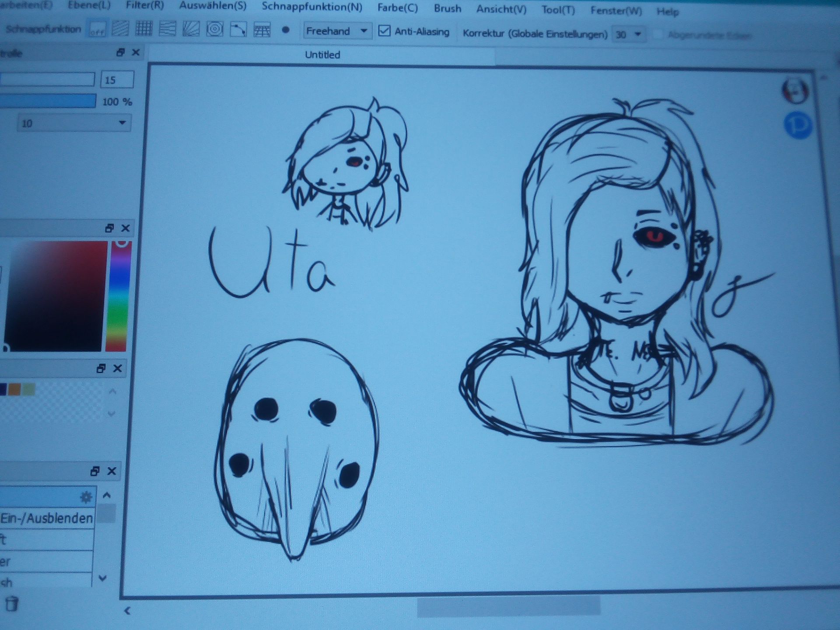
Task: Click the user avatar icon at the canvas corner
Action: click(795, 91)
